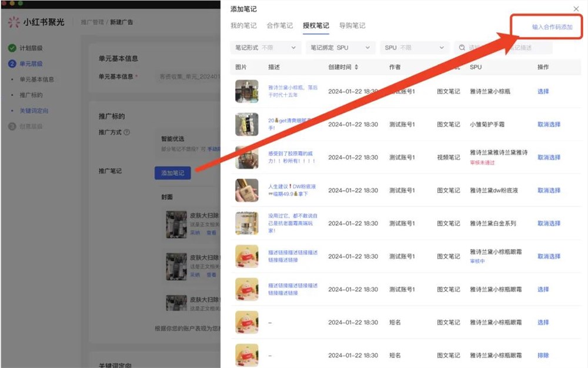588x368 pixels.
Task: Close the 添加笔记 panel
Action: [575, 9]
